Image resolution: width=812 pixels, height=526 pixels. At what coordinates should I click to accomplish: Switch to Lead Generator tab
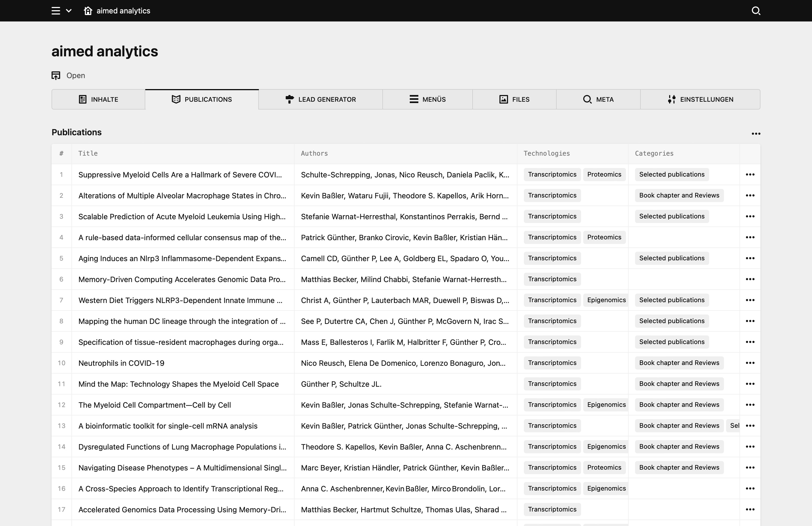coord(320,99)
